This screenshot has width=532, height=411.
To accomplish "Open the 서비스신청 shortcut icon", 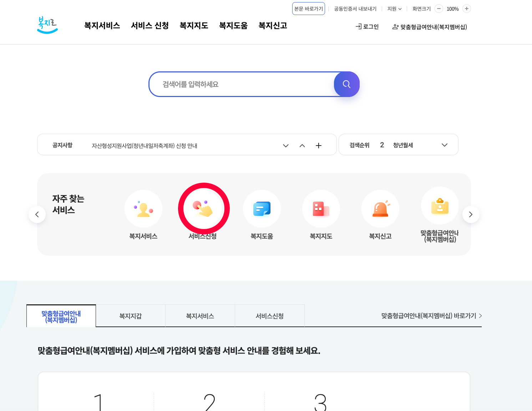I will coord(203,209).
